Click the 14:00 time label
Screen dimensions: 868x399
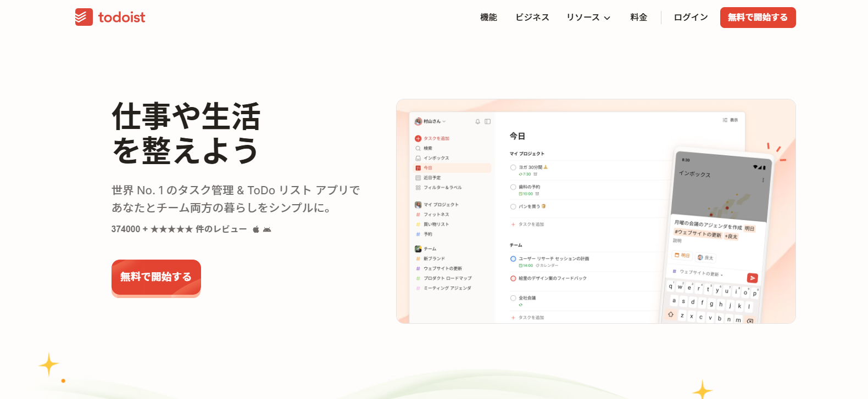tap(526, 266)
